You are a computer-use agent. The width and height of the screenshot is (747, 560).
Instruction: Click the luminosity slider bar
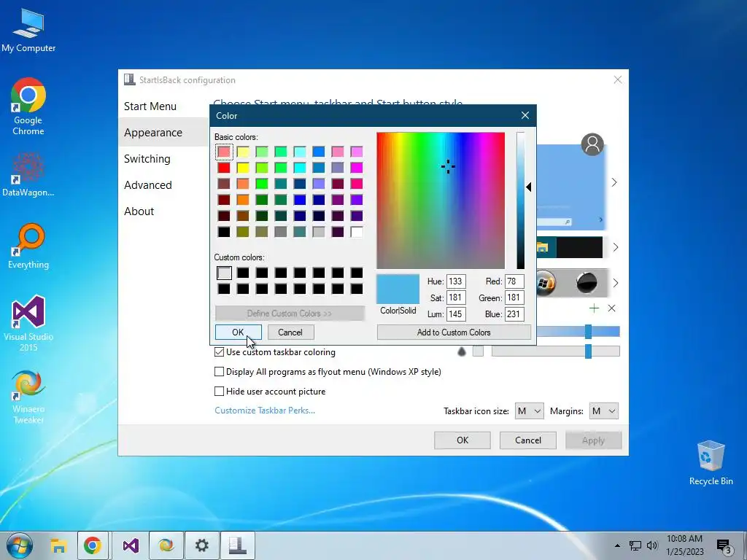click(x=521, y=201)
